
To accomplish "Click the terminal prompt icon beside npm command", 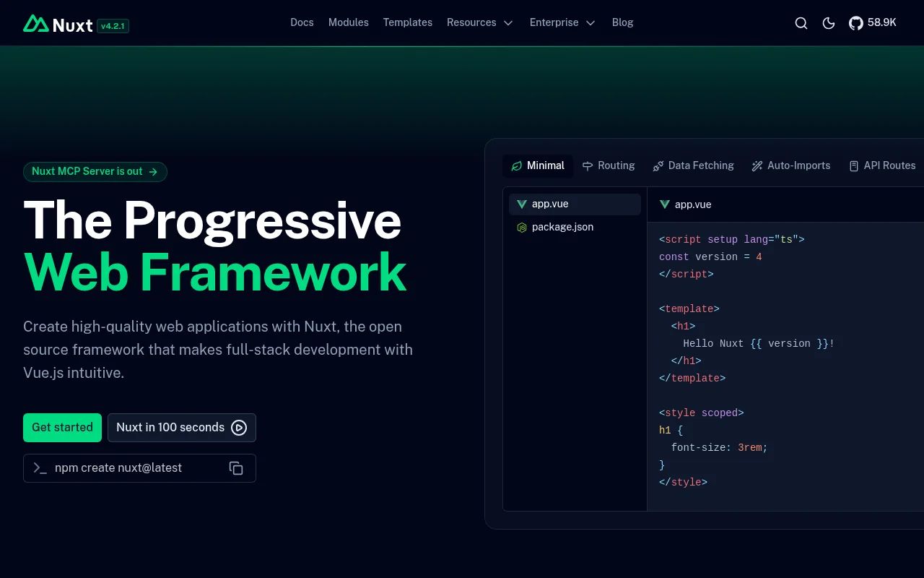I will [x=40, y=468].
